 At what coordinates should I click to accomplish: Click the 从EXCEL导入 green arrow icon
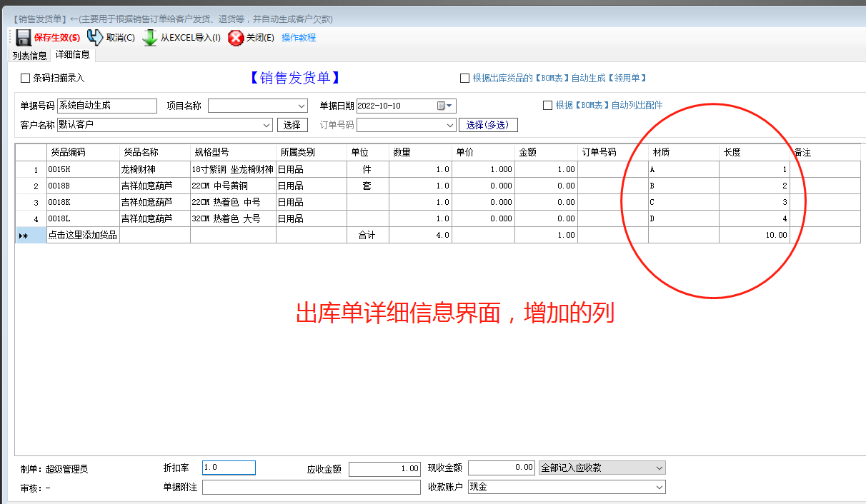[149, 37]
